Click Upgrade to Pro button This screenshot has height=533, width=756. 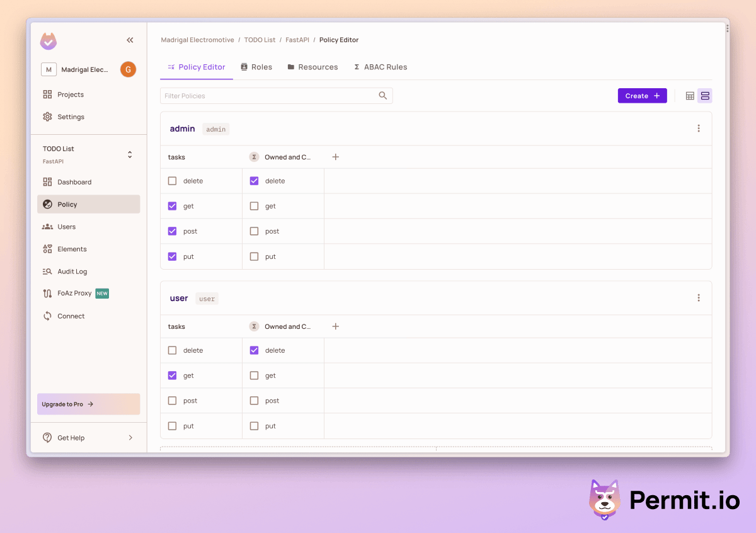[88, 404]
